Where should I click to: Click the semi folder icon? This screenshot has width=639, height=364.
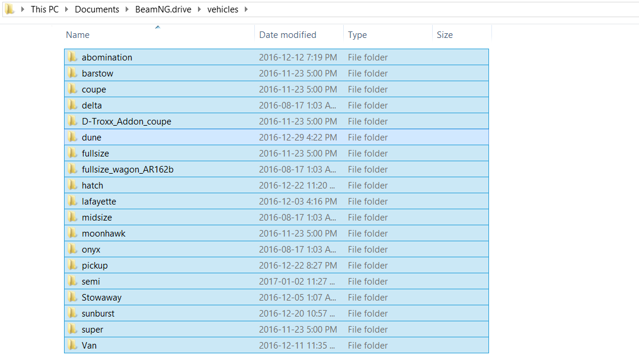coord(72,281)
